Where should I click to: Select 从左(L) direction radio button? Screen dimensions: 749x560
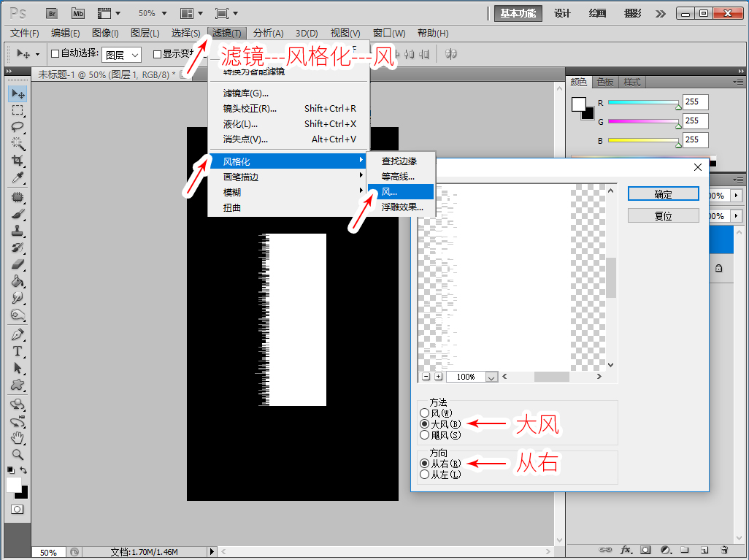click(424, 475)
